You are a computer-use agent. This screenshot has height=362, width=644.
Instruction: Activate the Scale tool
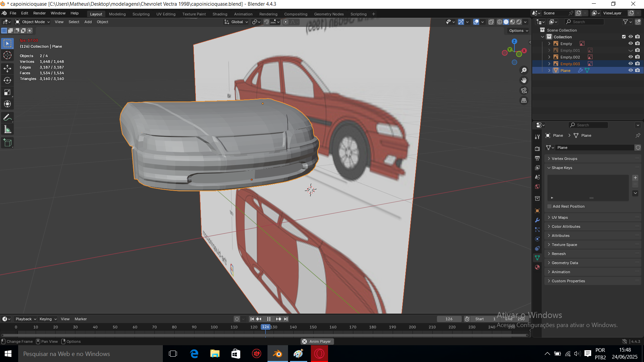(7, 92)
